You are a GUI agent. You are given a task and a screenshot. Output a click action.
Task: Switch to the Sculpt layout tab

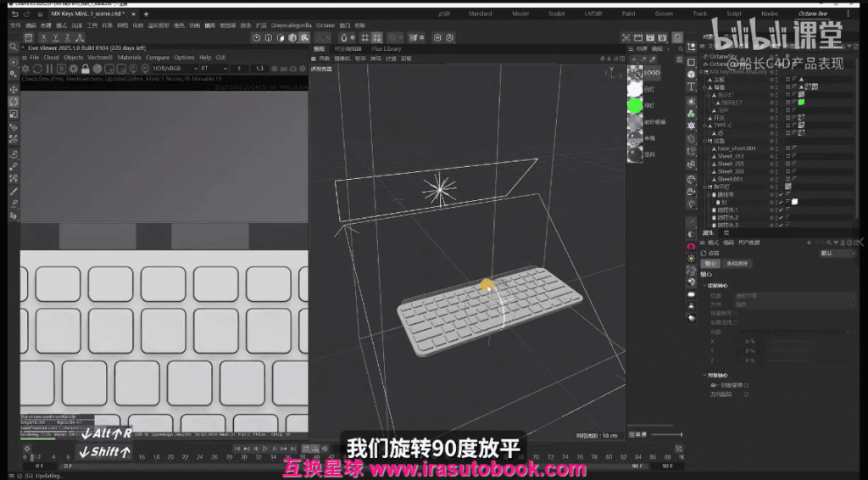556,14
